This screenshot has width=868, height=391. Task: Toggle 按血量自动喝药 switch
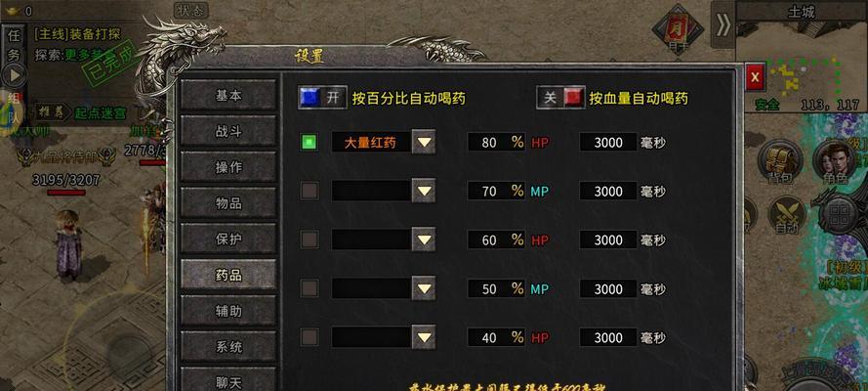(x=560, y=98)
